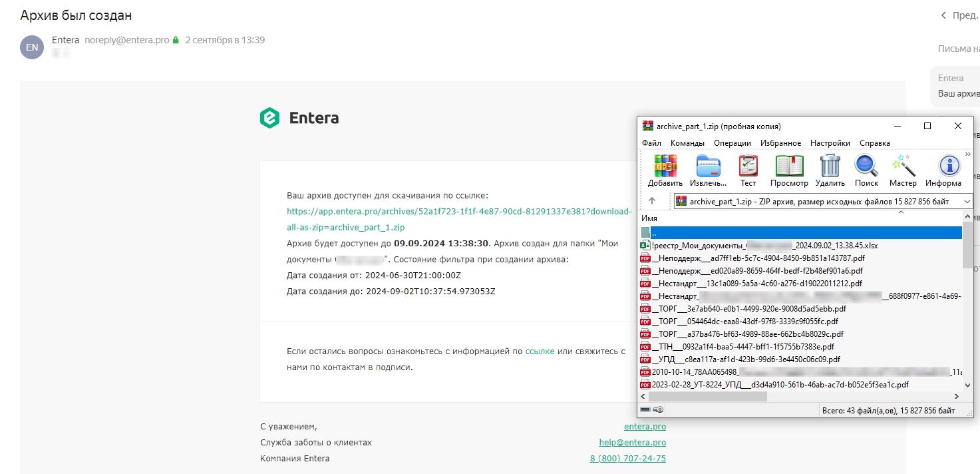Show hidden toolbar items via double chevron
This screenshot has width=980, height=474.
[x=968, y=154]
